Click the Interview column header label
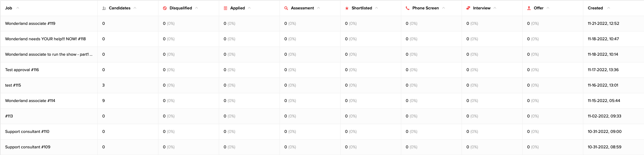This screenshot has width=644, height=155. (x=482, y=8)
